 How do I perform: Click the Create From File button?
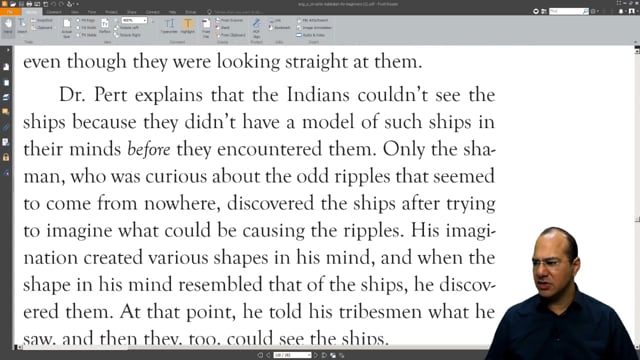click(x=206, y=28)
